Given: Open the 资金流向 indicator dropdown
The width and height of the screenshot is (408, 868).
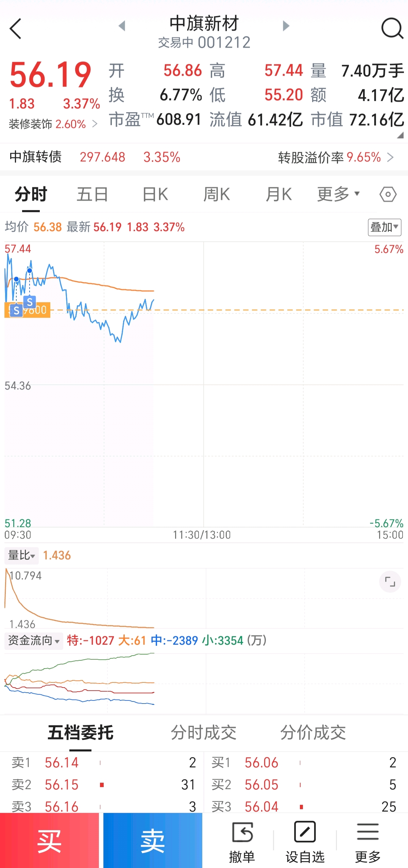Looking at the screenshot, I should pos(34,641).
